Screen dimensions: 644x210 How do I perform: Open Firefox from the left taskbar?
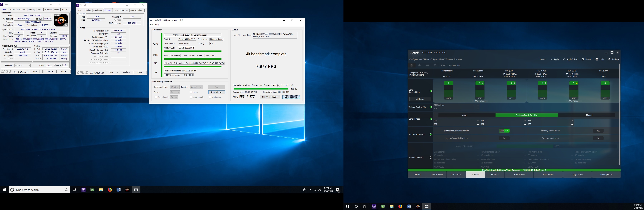point(110,190)
